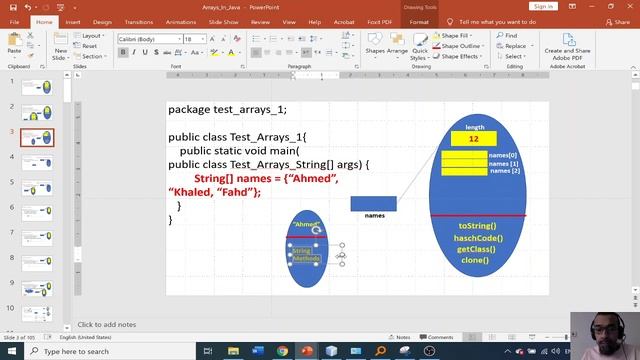The image size is (640, 360).
Task: Click the Save icon in the title bar
Action: click(x=13, y=7)
